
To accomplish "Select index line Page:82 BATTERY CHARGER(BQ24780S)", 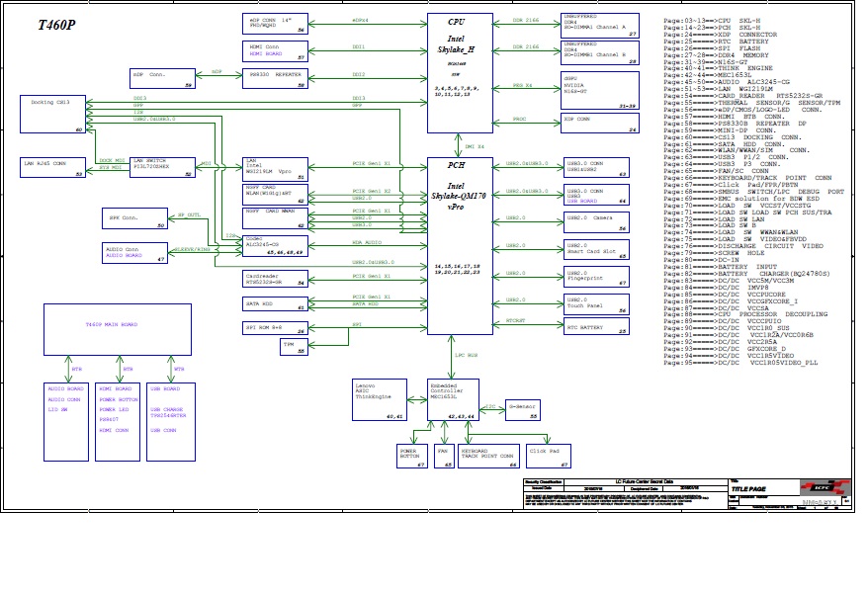I will [x=746, y=274].
